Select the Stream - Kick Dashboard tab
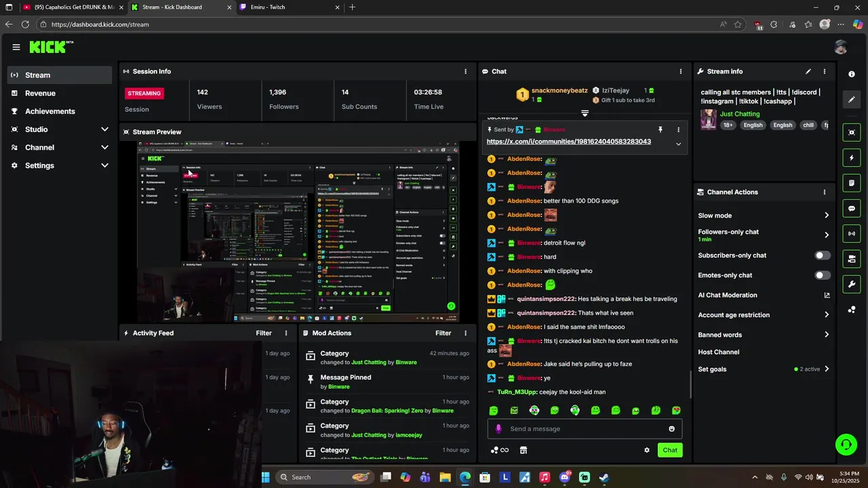868x488 pixels. click(x=182, y=7)
